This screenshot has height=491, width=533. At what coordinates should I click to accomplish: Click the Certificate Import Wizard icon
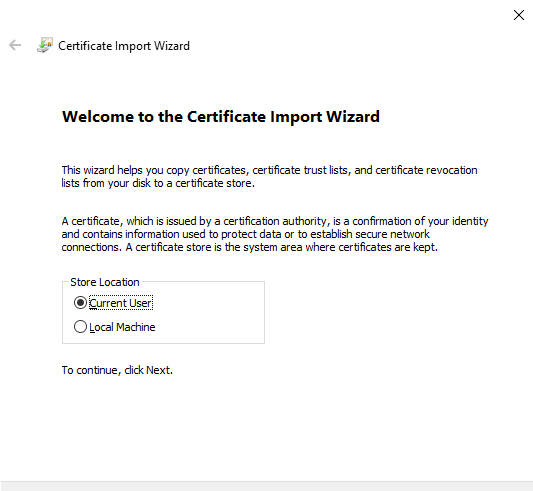(x=45, y=45)
